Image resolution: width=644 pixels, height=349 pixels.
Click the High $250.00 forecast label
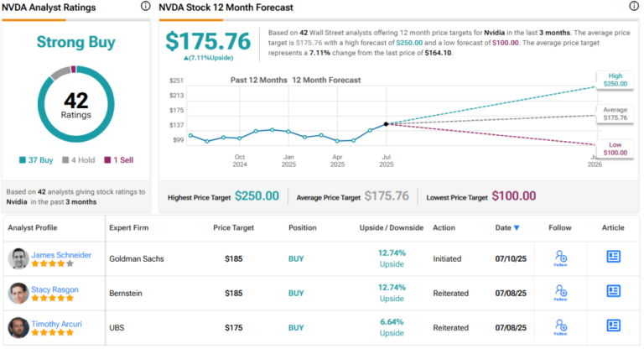point(615,80)
